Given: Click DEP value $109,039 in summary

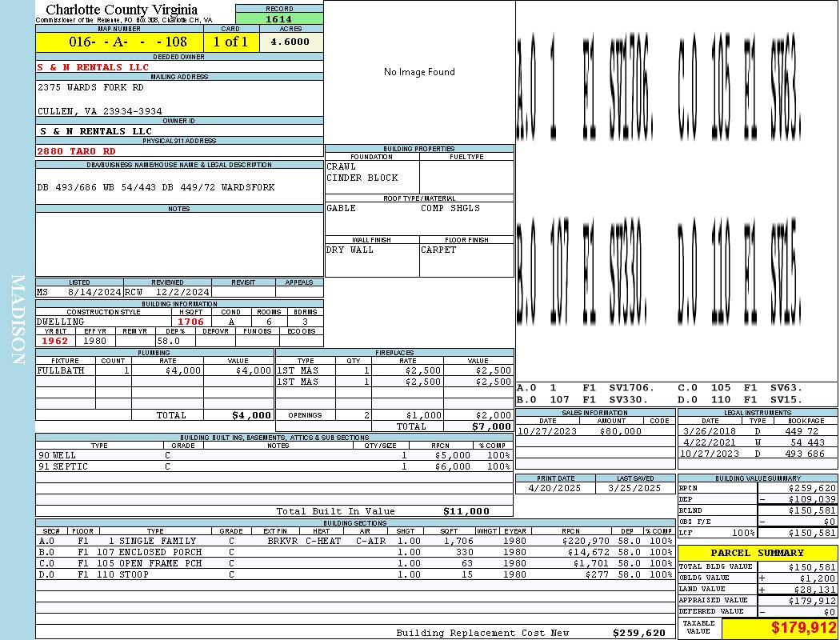Looking at the screenshot, I should (812, 499).
